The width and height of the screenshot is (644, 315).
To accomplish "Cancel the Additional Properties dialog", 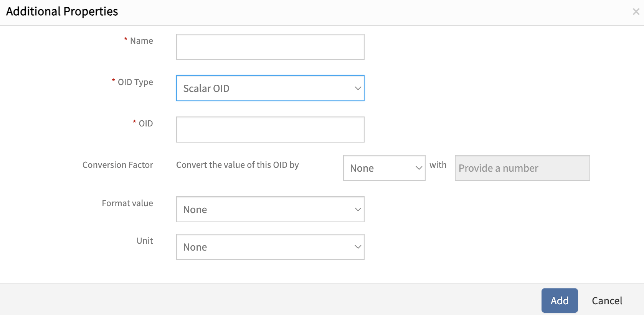I will [x=607, y=301].
